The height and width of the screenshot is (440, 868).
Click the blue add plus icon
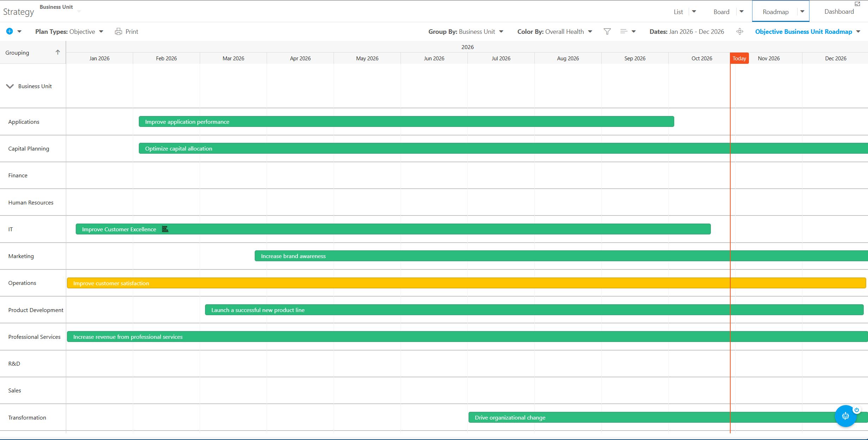click(x=10, y=31)
